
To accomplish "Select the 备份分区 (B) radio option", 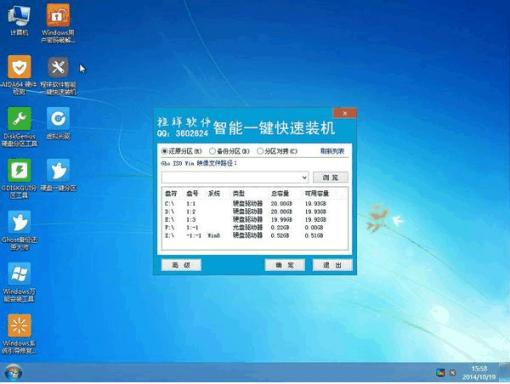I will (x=229, y=151).
